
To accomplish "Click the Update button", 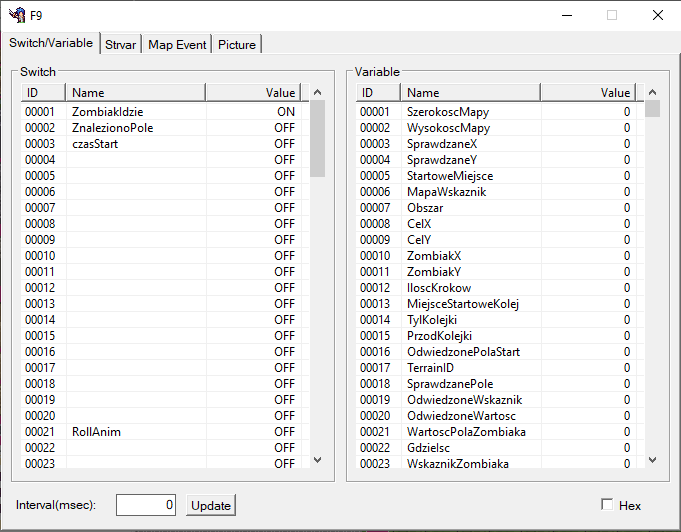I will coord(211,506).
